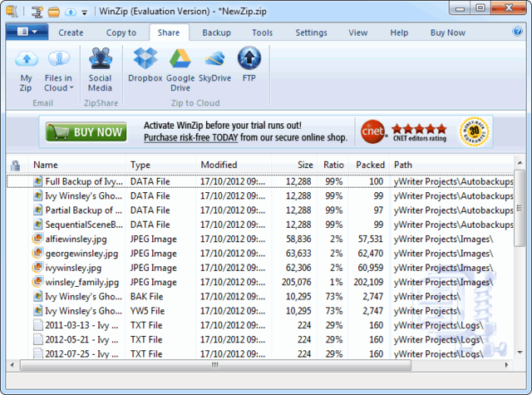Click the WinZip application icon in the title bar
The image size is (532, 395).
coord(12,11)
